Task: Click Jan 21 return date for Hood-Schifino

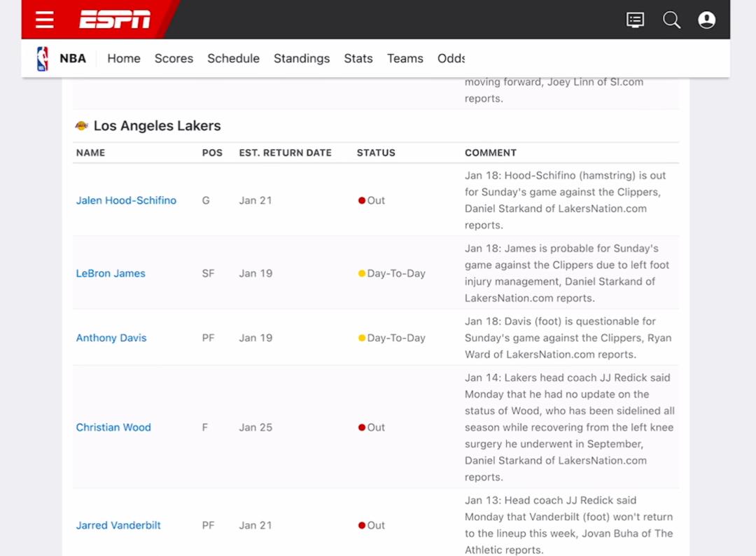Action: tap(255, 200)
